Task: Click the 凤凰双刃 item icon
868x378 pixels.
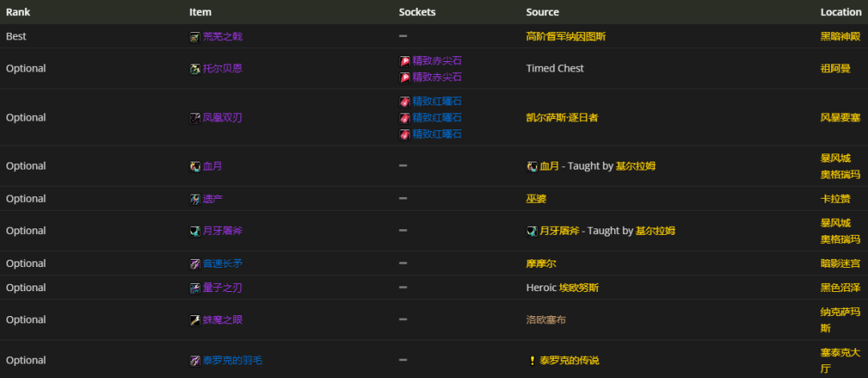Action: coord(194,118)
